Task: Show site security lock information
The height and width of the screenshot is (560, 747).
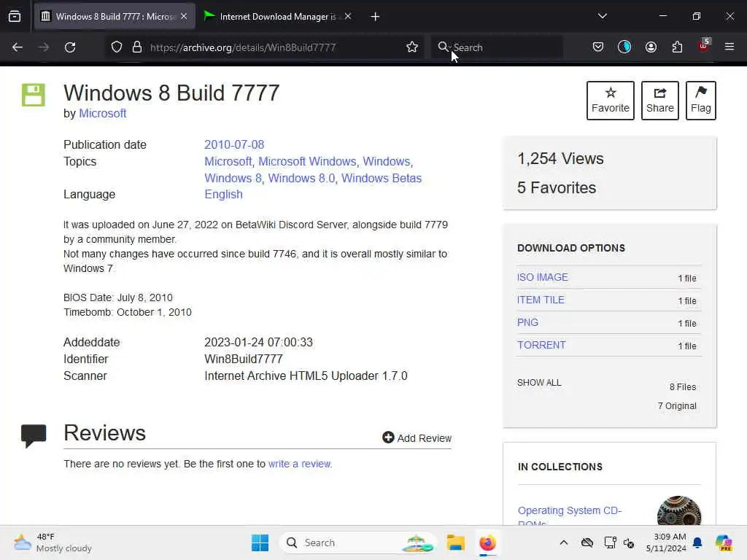Action: point(137,47)
